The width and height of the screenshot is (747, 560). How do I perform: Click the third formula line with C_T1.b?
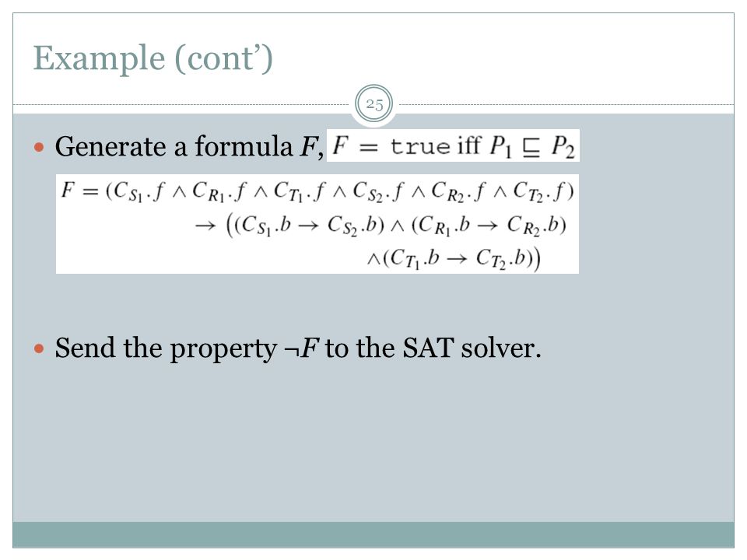point(453,258)
